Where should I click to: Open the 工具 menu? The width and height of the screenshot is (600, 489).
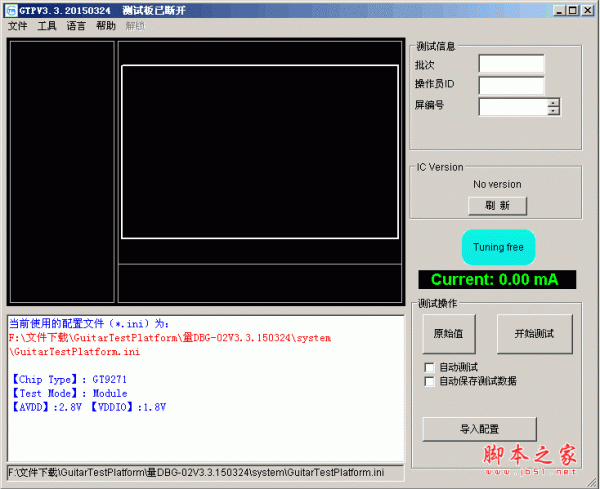pos(47,26)
